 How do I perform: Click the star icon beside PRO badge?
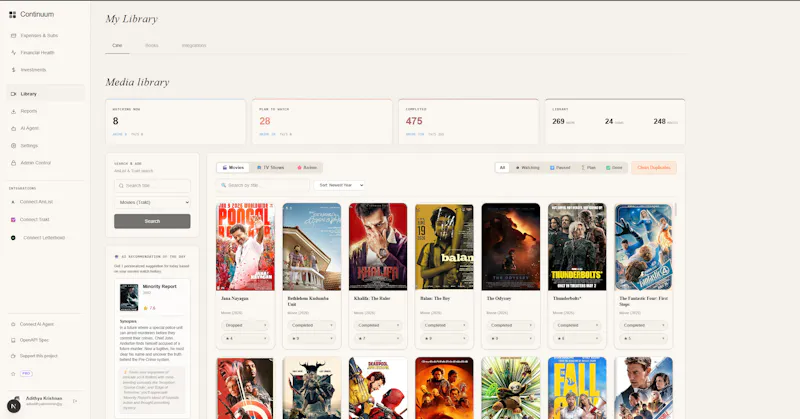[x=13, y=374]
